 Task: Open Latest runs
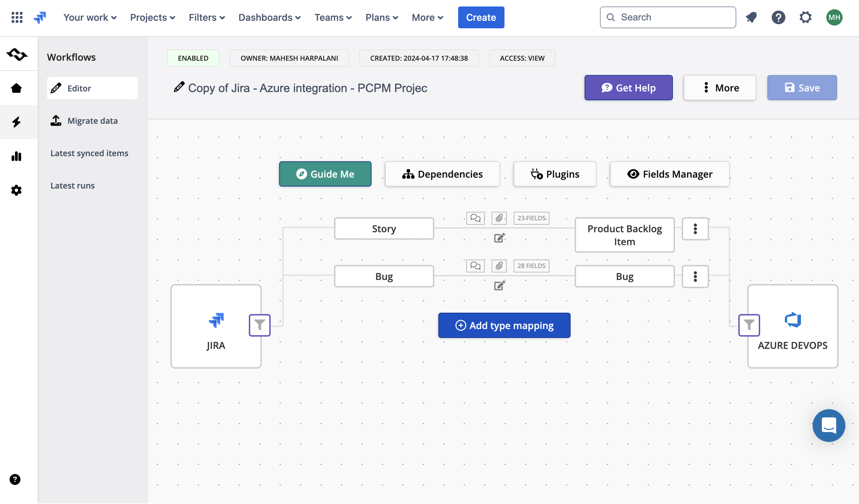click(x=73, y=185)
